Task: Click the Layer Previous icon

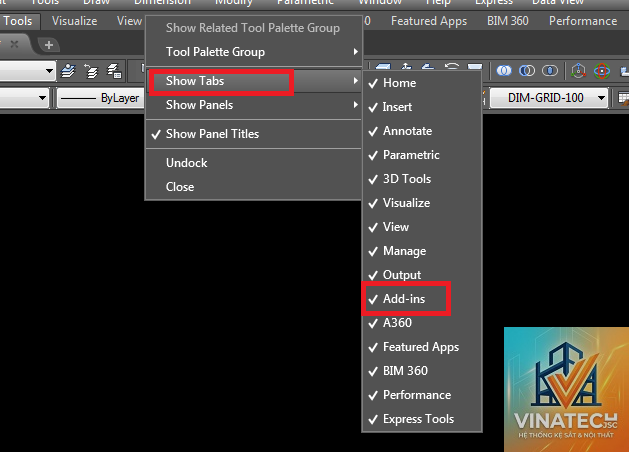Action: 91,71
